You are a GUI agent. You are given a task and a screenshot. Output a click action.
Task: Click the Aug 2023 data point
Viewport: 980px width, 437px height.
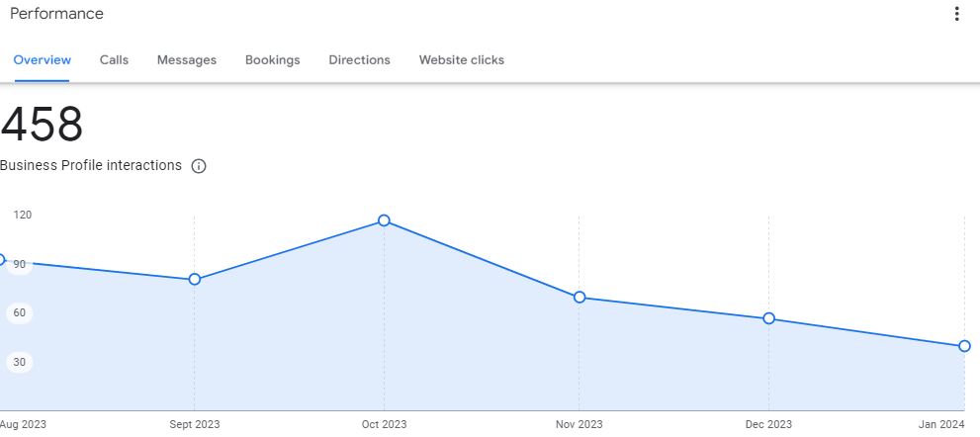click(2, 260)
